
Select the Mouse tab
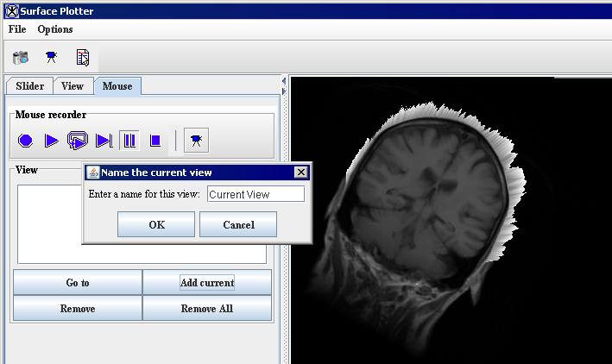(117, 86)
